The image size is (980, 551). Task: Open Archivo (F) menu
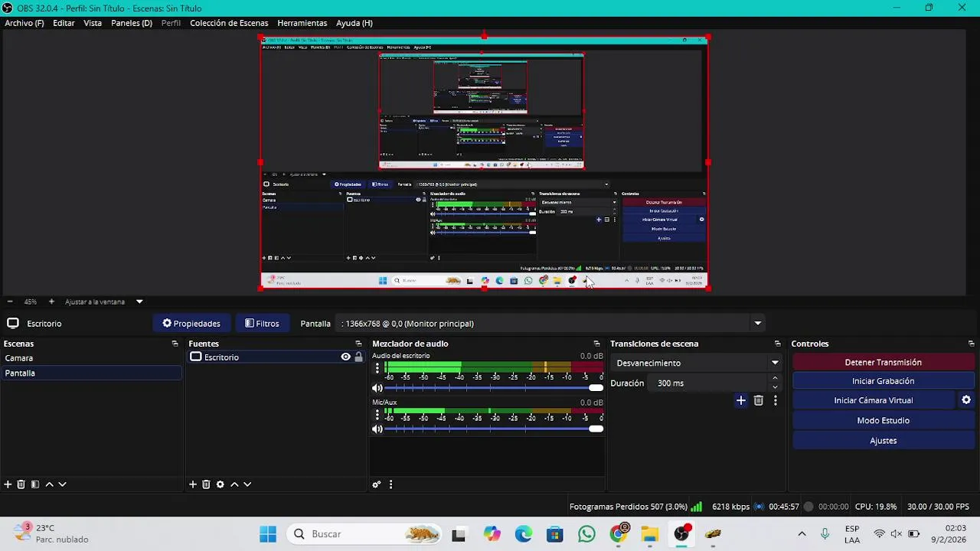click(24, 23)
